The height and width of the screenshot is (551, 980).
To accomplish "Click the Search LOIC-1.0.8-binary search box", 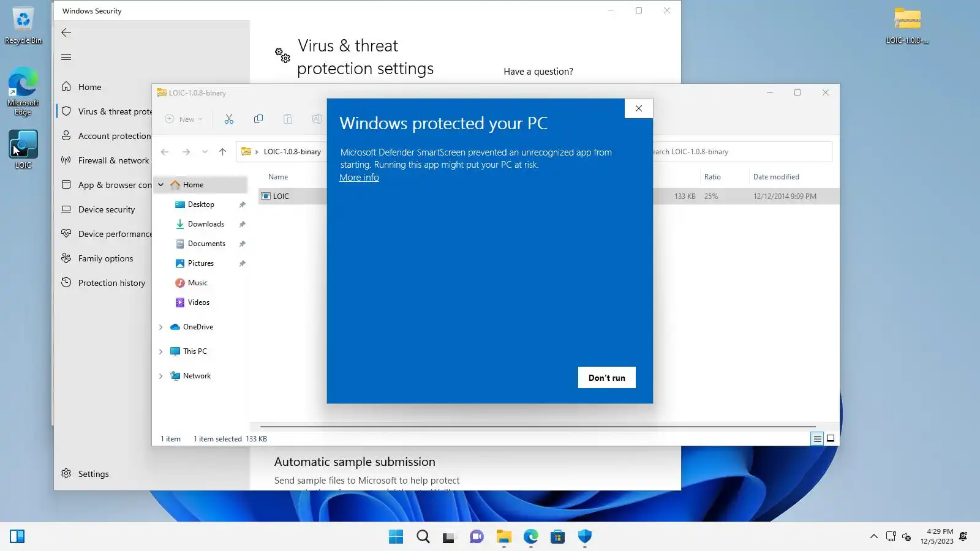I will tap(741, 152).
